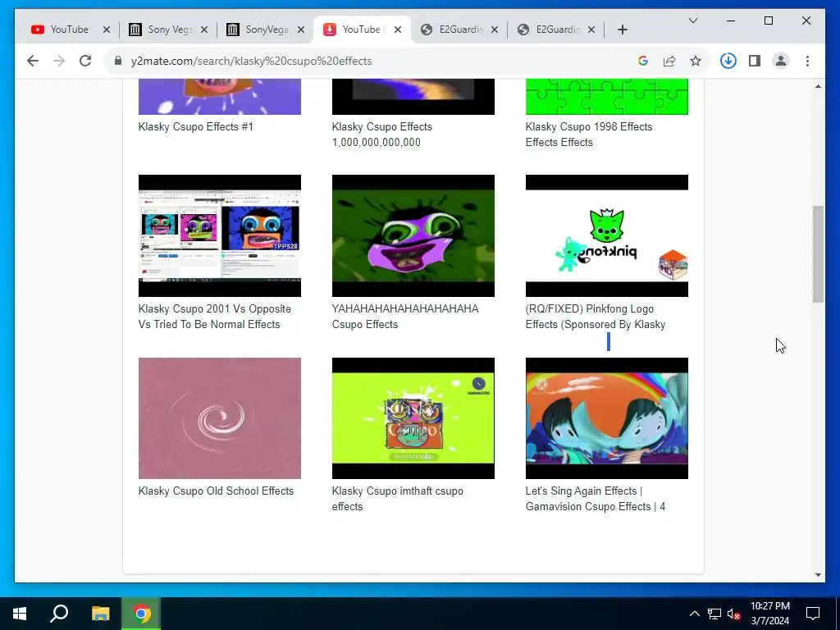Click the yellow-green imthaft csupo thumbnail
Viewport: 840px width, 630px height.
click(413, 418)
